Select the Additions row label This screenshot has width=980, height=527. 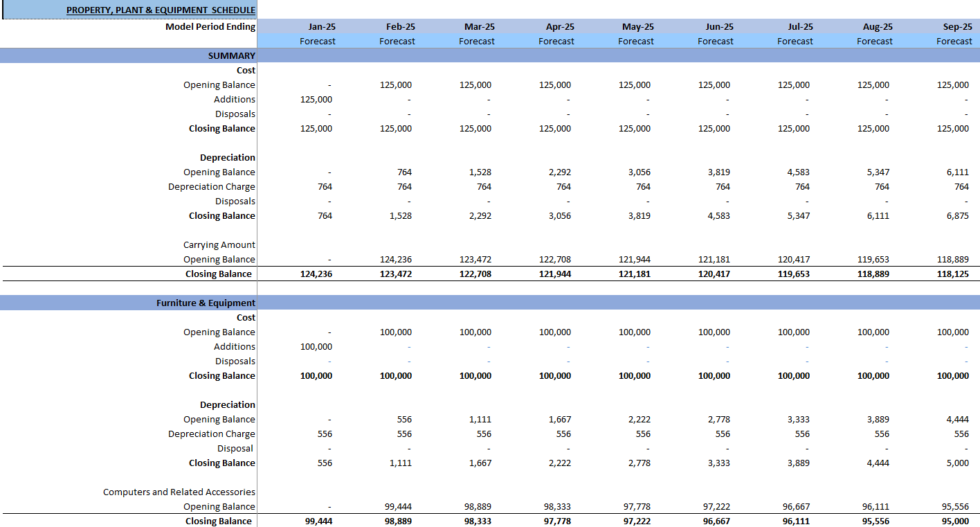pyautogui.click(x=235, y=99)
